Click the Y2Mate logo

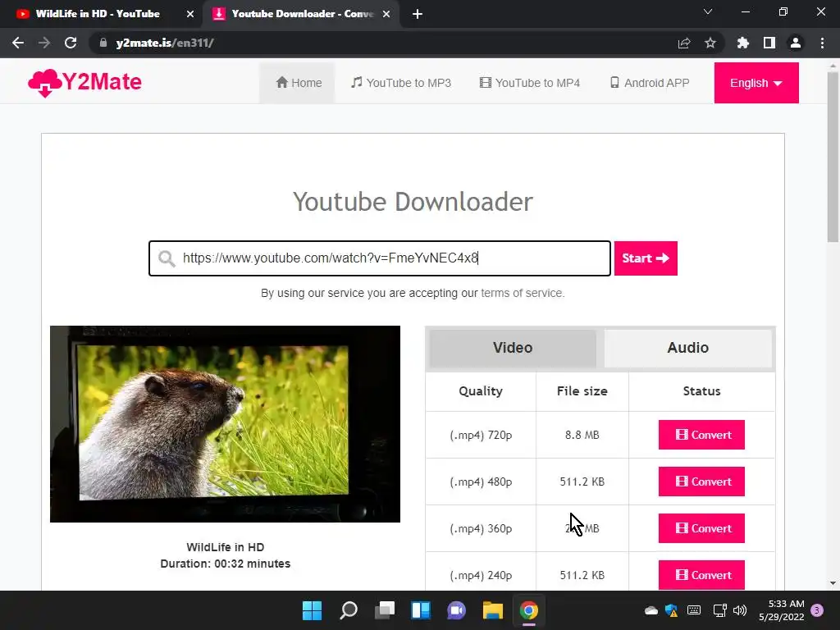(x=84, y=83)
